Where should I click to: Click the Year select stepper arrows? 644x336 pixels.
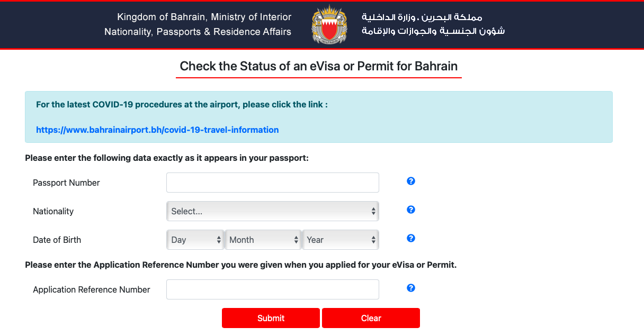coord(374,239)
